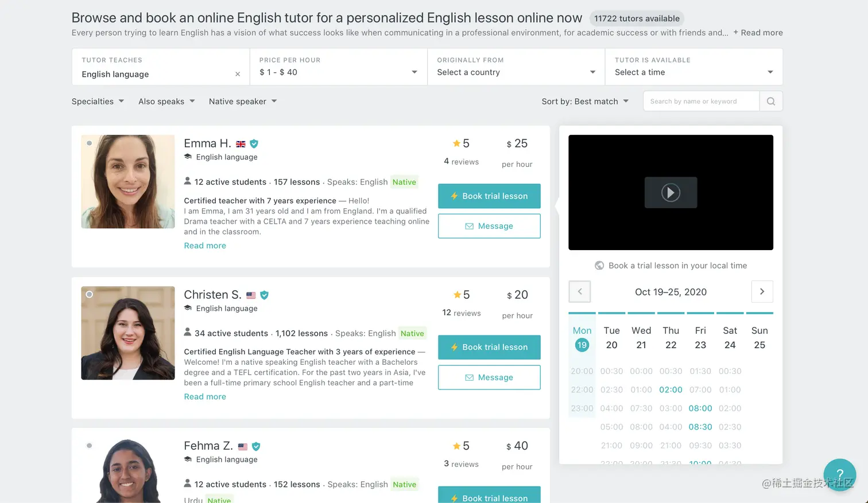This screenshot has height=503, width=868.
Task: Click the verified badge next to Fehma Z.
Action: 256,446
